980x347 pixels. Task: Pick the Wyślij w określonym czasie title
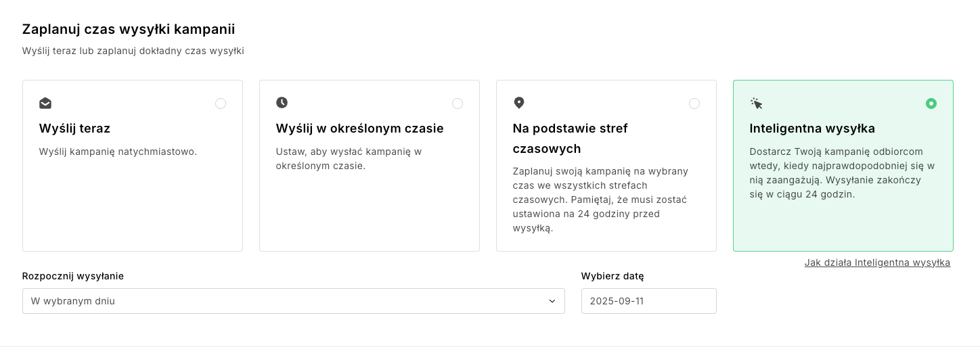coord(359,129)
